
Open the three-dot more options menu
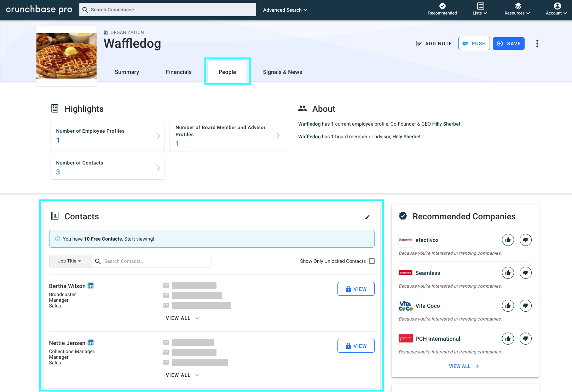coord(537,44)
